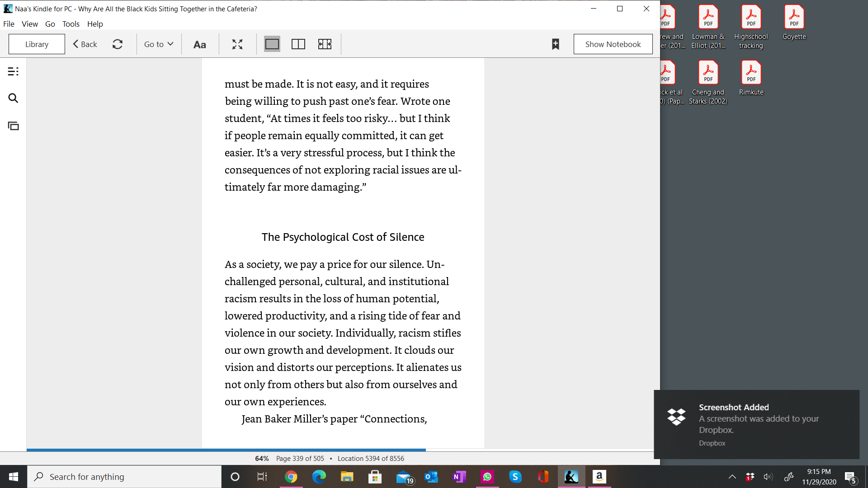Click the Back button
Screen dimensions: 868x488
[85, 44]
